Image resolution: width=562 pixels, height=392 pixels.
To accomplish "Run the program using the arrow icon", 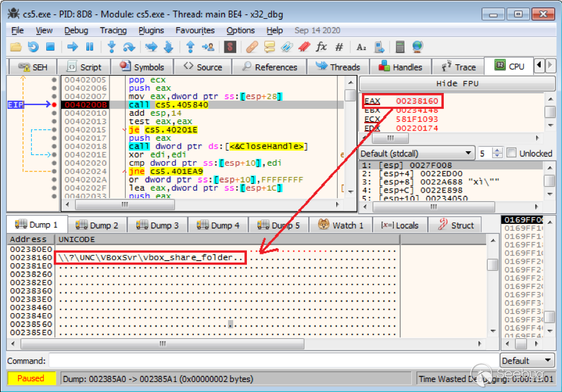I will pos(73,47).
